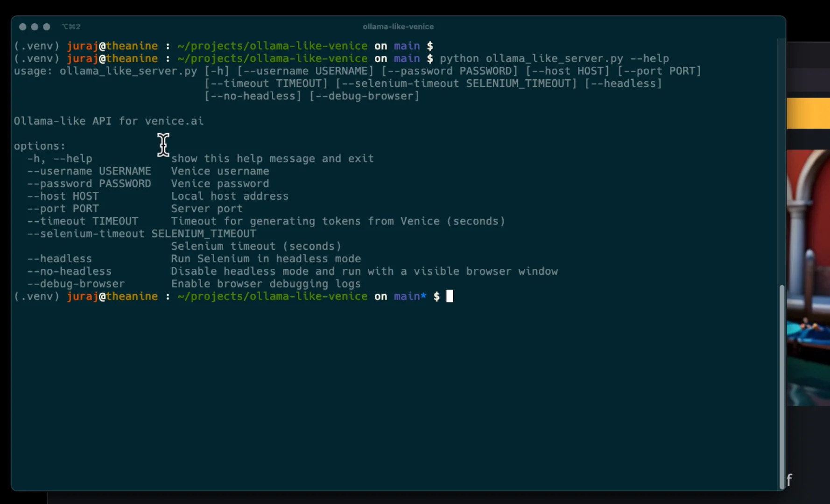
Task: Click the "options:" heading in terminal output
Action: [x=40, y=147]
